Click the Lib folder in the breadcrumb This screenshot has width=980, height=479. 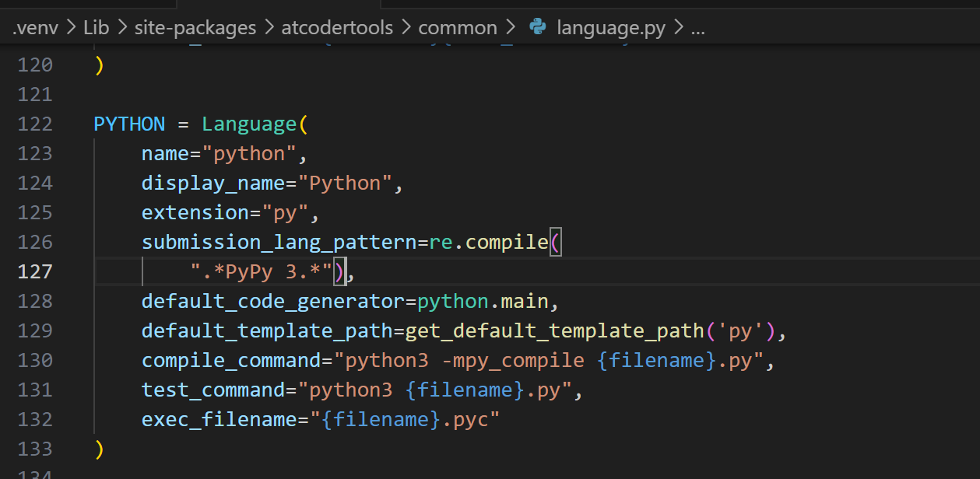[x=96, y=27]
